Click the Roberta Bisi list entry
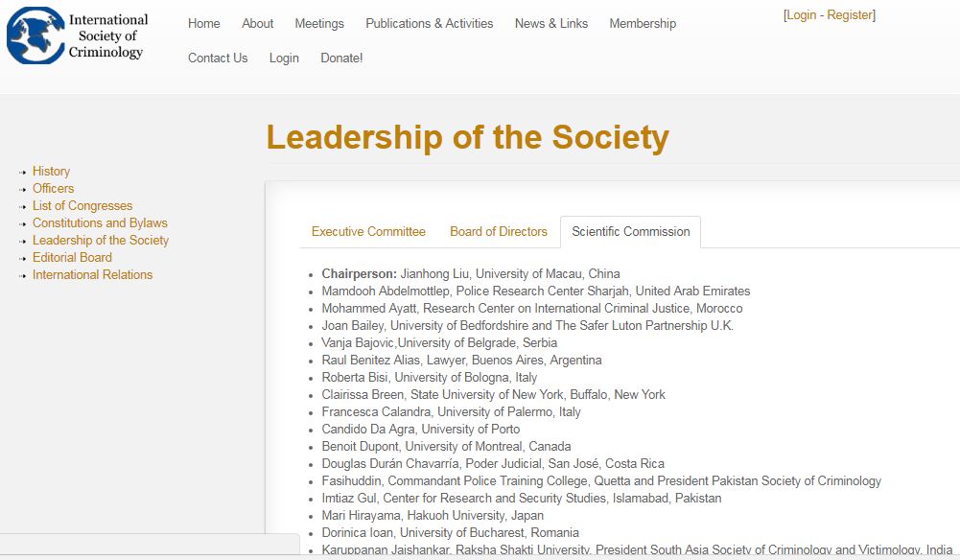The image size is (960, 560). coord(430,377)
